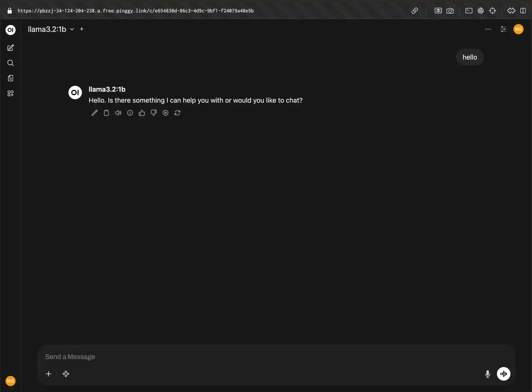Copy the response to clipboard
Viewport: 532px width, 392px height.
[106, 113]
